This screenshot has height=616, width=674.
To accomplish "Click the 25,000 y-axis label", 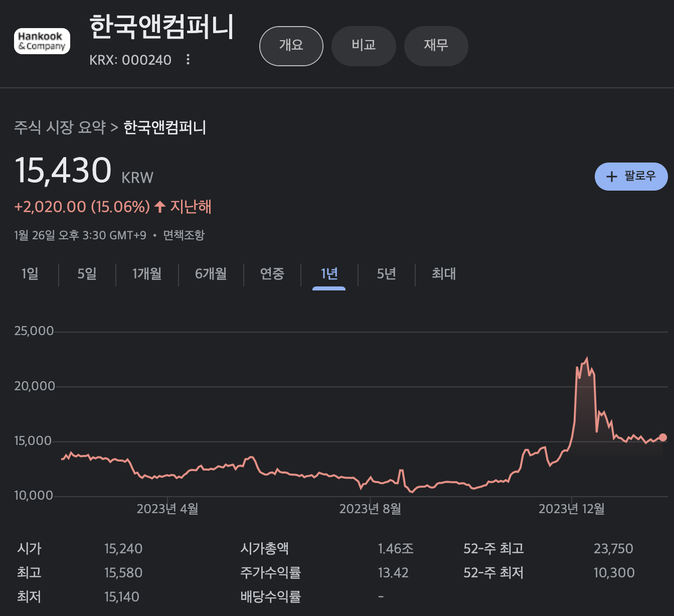I will pos(34,331).
